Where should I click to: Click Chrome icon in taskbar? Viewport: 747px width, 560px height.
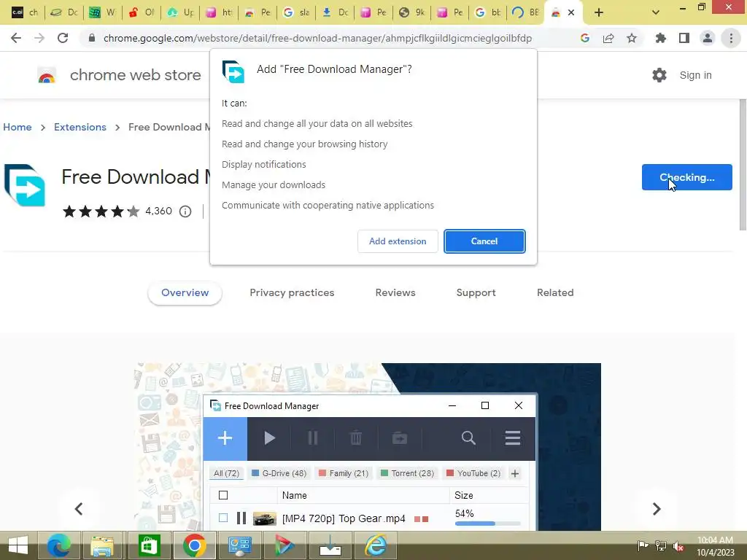(194, 545)
